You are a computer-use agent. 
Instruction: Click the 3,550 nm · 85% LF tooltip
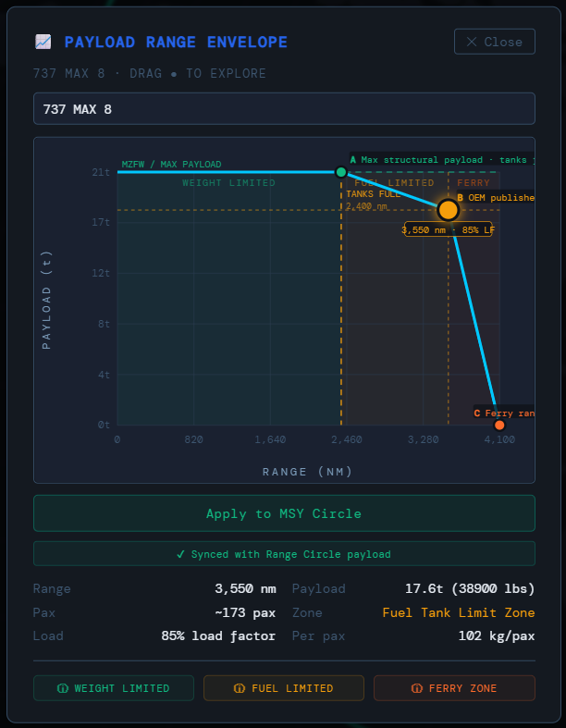point(448,229)
